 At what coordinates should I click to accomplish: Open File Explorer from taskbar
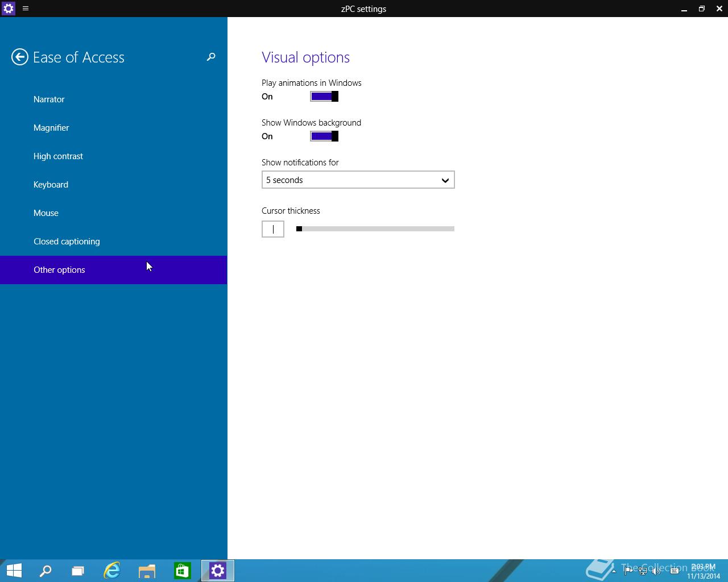pyautogui.click(x=147, y=571)
